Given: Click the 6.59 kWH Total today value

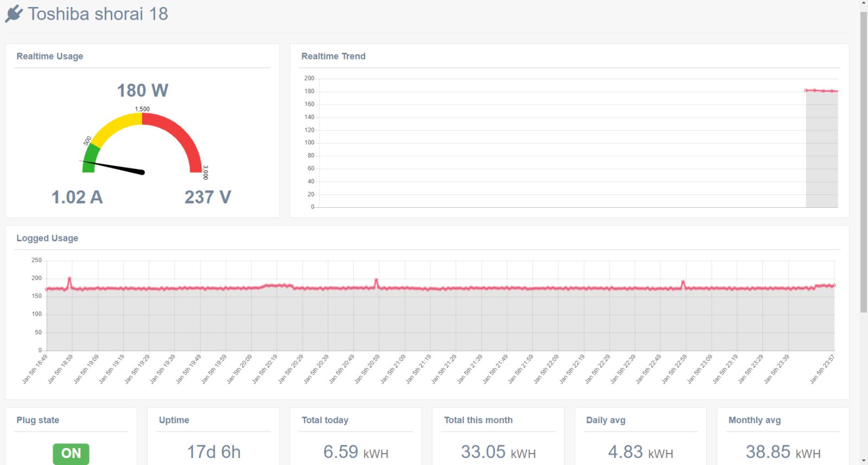Looking at the screenshot, I should pos(356,452).
